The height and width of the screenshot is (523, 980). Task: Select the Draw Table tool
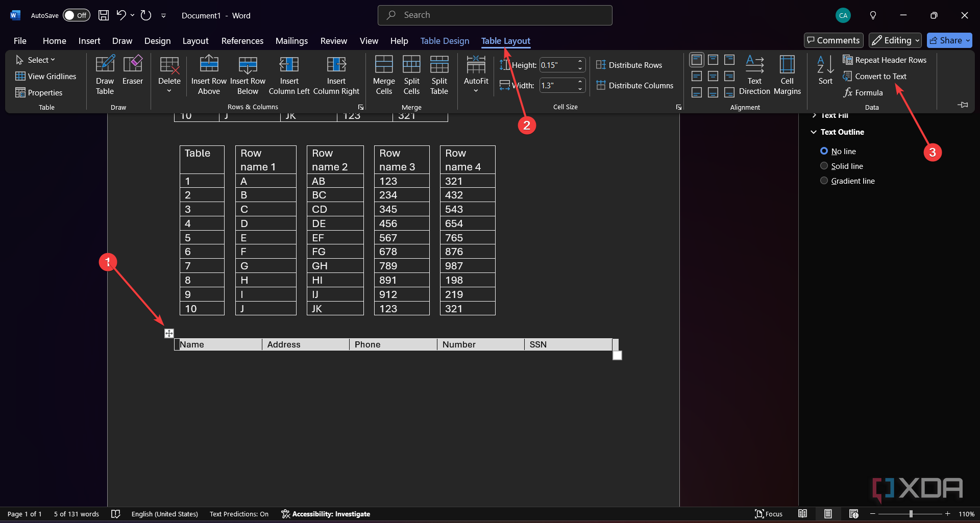[x=105, y=75]
